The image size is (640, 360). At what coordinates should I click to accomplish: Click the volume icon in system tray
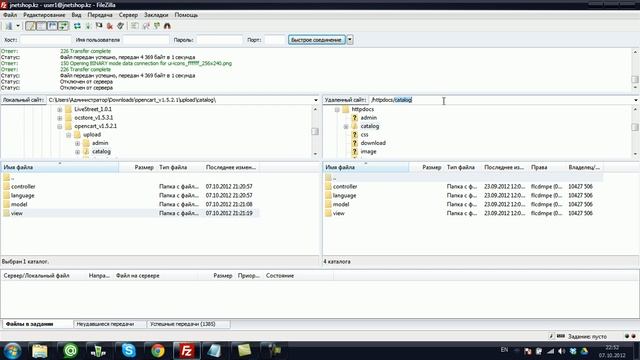click(562, 351)
